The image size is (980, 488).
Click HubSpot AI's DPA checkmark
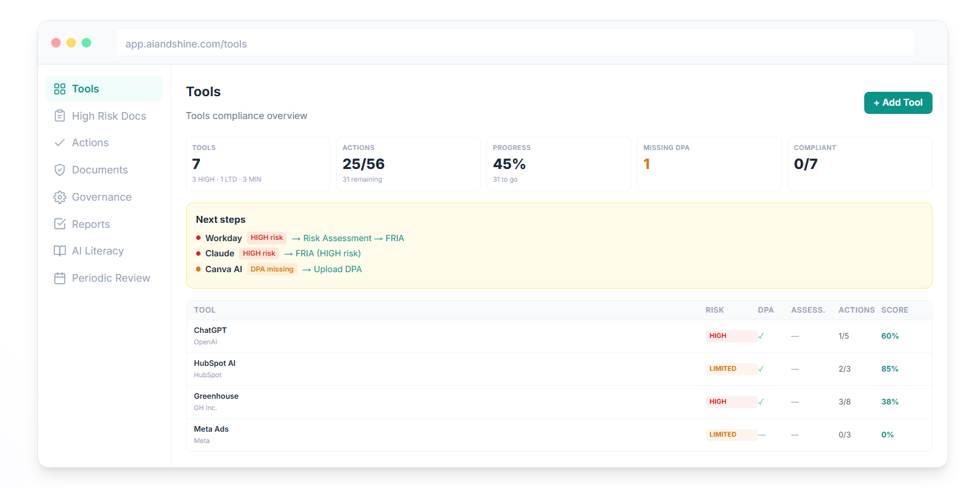pyautogui.click(x=761, y=369)
